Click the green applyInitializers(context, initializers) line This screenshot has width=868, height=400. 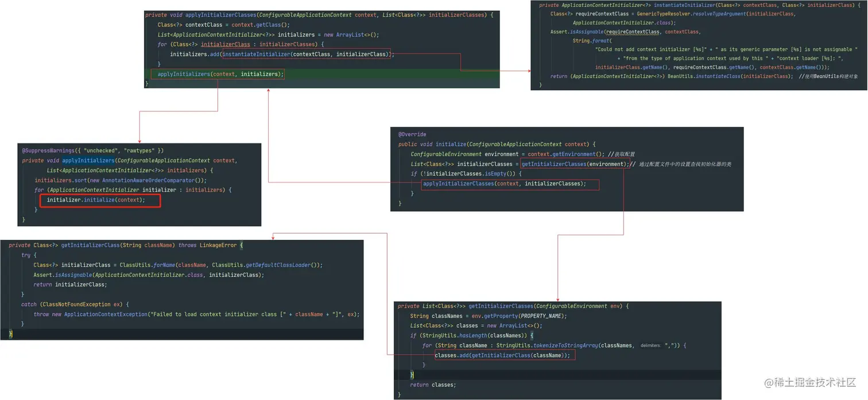(219, 73)
